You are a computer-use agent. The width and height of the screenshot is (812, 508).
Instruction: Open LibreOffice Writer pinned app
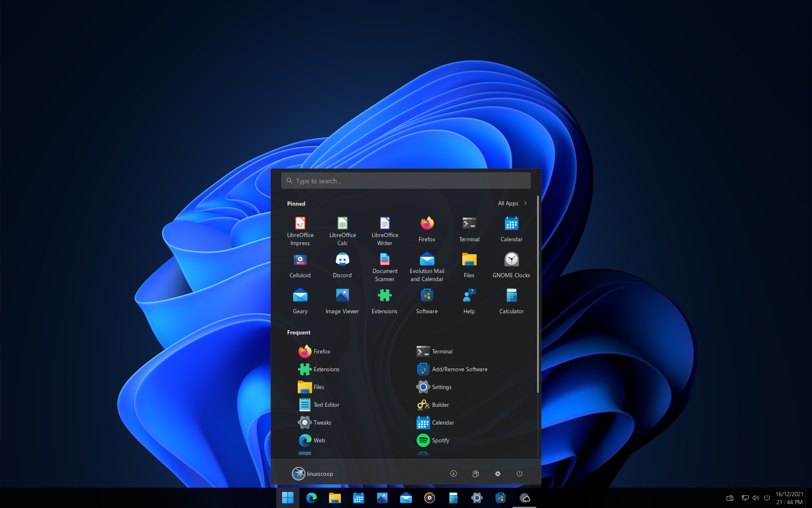click(x=385, y=231)
